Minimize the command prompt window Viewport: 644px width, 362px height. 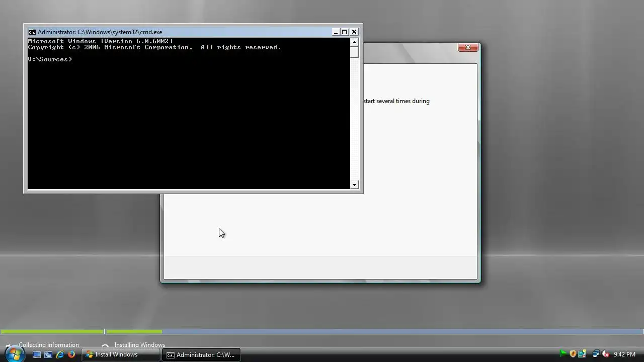[x=336, y=32]
